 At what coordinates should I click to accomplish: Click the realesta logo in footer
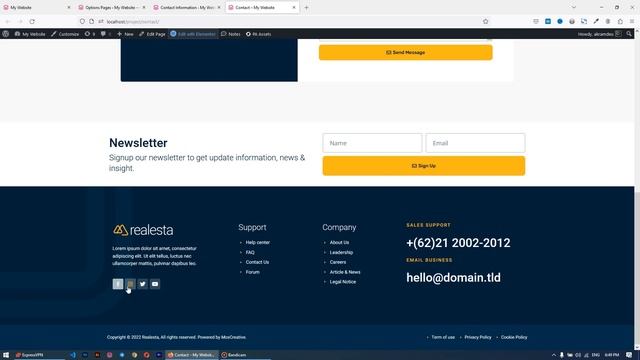pos(143,230)
